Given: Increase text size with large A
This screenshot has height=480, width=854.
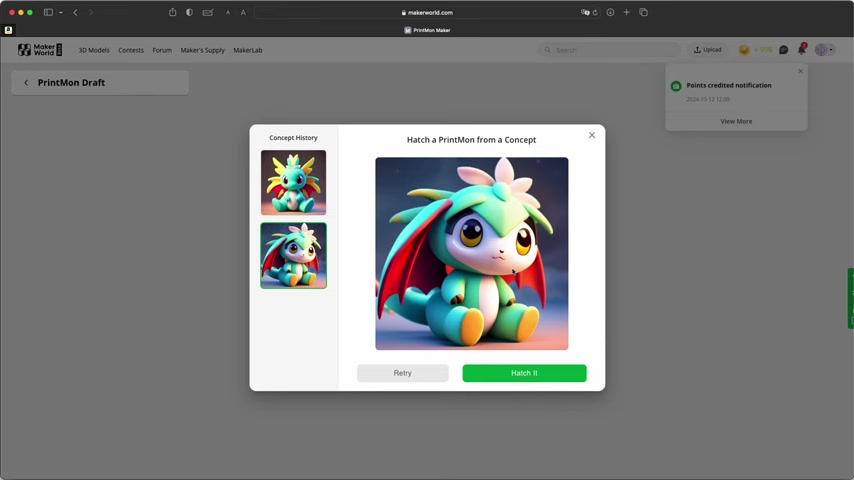Looking at the screenshot, I should 243,13.
